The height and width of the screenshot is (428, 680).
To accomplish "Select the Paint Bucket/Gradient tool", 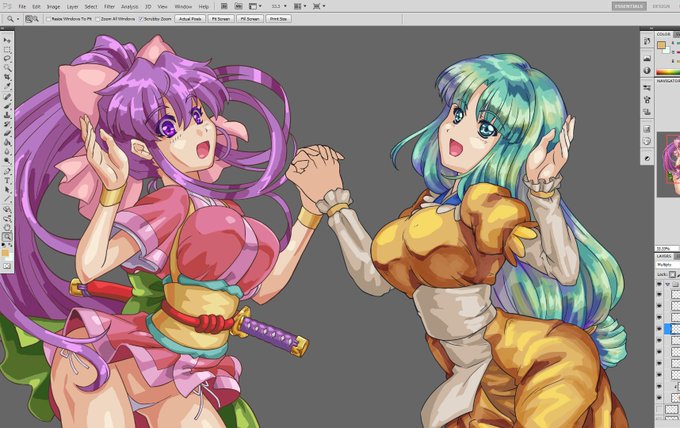I will click(x=7, y=143).
